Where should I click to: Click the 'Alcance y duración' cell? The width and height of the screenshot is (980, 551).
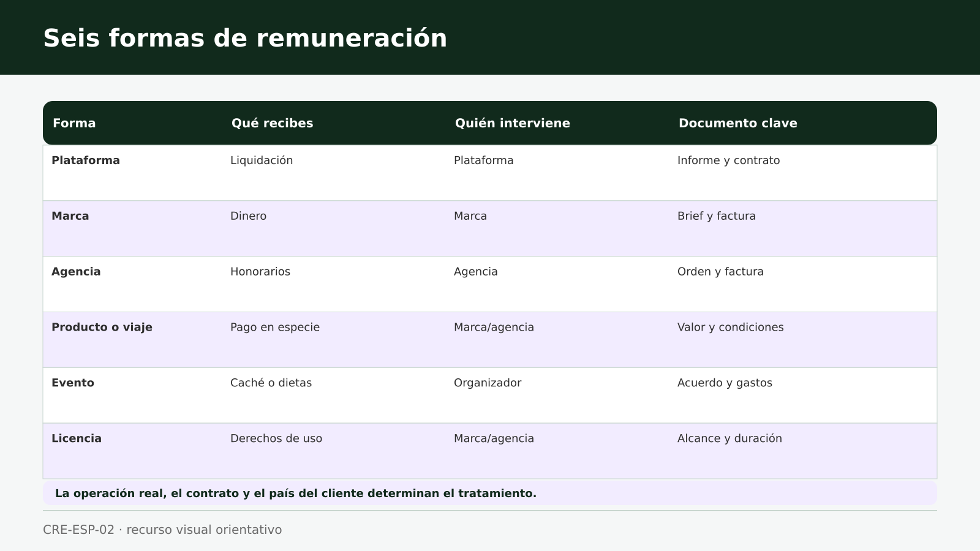[x=729, y=439]
